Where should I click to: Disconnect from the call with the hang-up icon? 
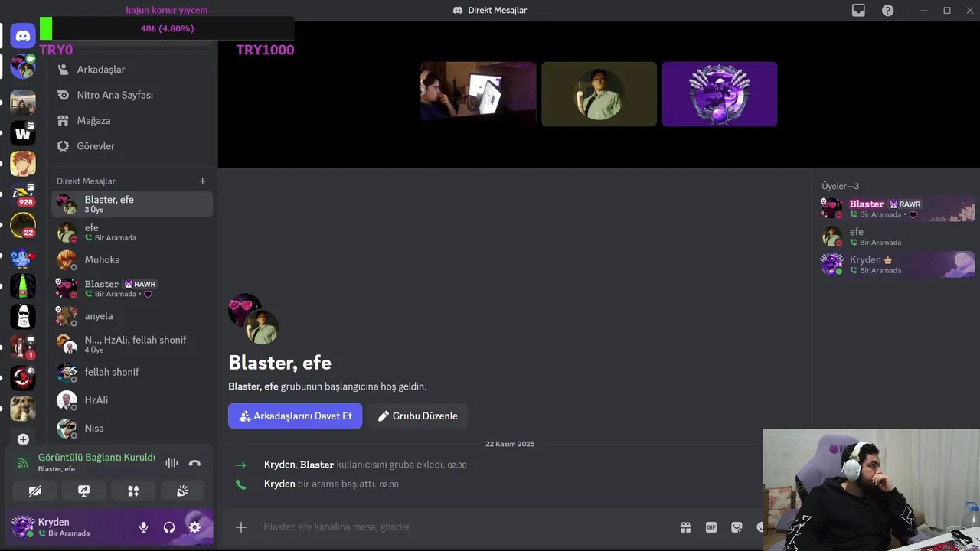point(194,463)
